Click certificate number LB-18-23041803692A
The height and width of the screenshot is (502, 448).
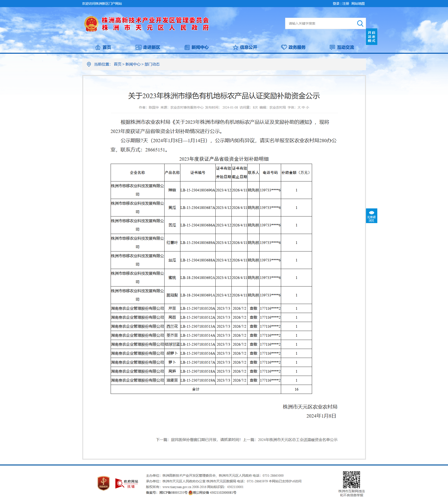198,277
